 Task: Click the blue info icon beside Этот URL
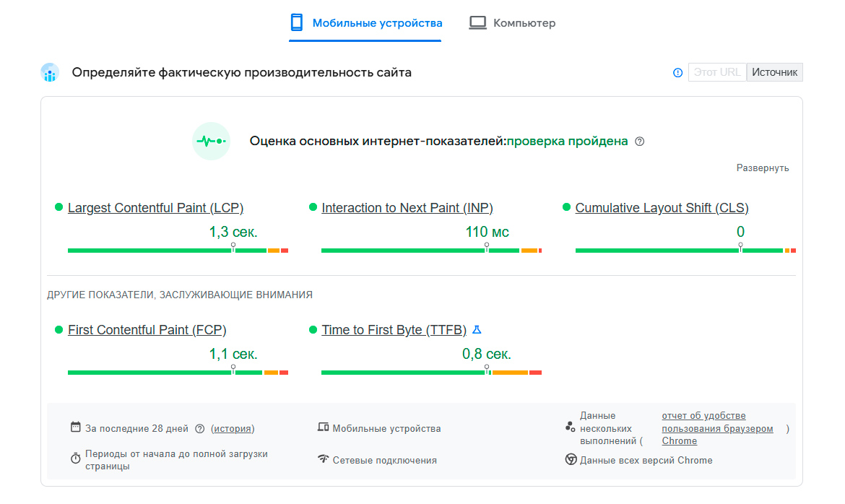point(677,73)
